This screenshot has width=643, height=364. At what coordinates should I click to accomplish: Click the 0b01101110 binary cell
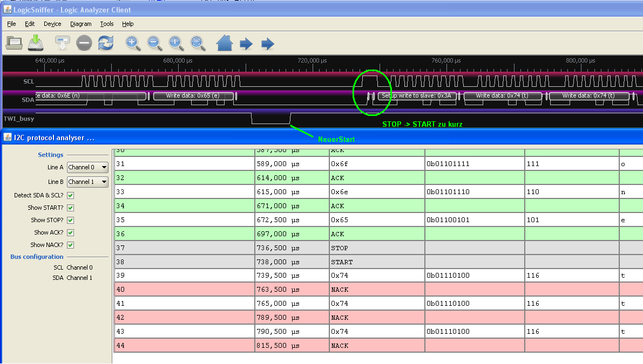coord(475,191)
